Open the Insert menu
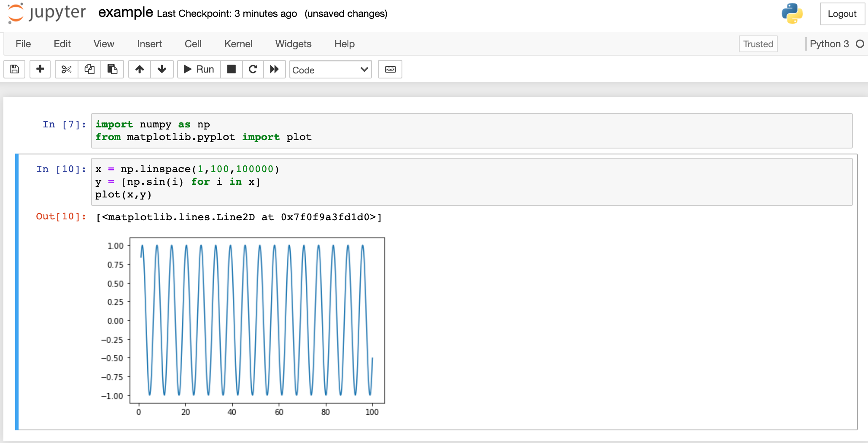This screenshot has height=443, width=868. pyautogui.click(x=149, y=44)
